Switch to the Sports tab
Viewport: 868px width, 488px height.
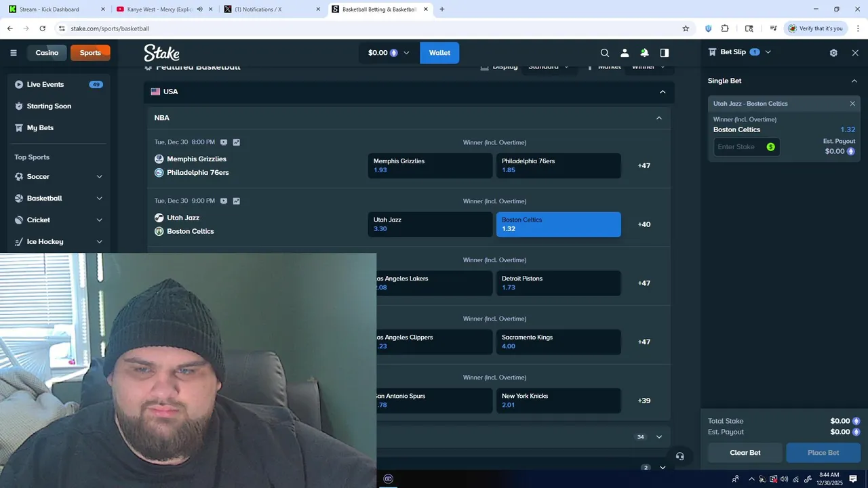pyautogui.click(x=90, y=53)
